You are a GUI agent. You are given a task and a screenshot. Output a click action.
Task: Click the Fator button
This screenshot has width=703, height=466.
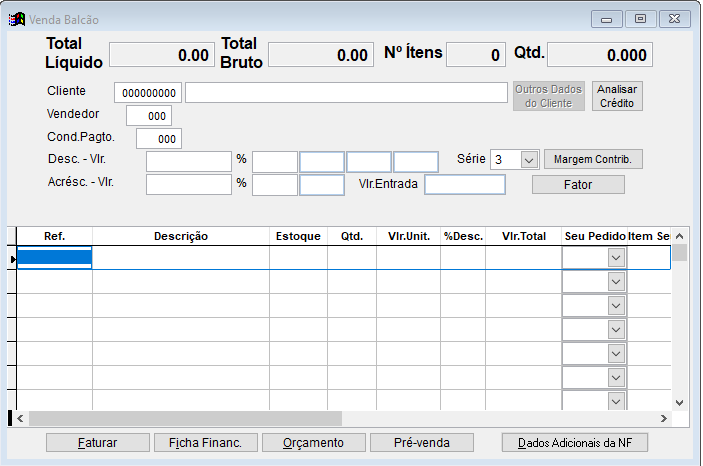578,185
